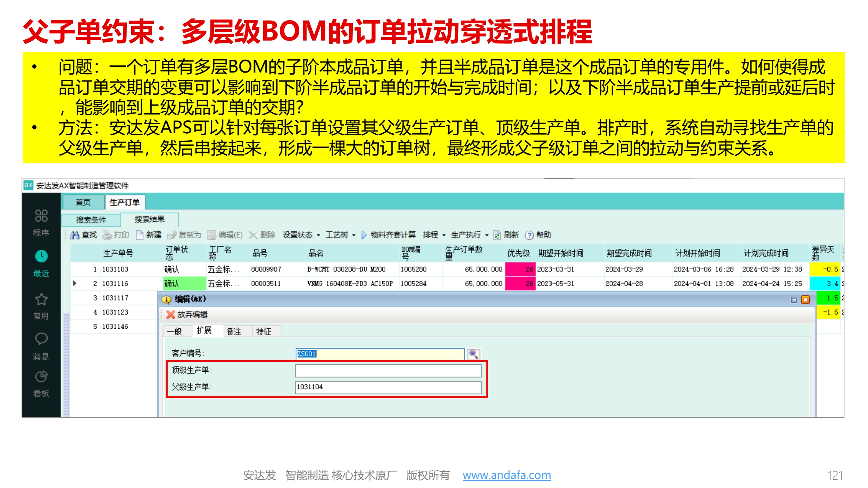
Task: Click the 父级生产单 input field
Action: click(388, 387)
